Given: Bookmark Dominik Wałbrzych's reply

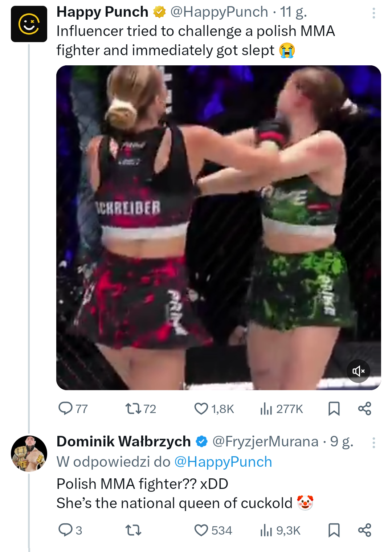Looking at the screenshot, I should tap(334, 530).
